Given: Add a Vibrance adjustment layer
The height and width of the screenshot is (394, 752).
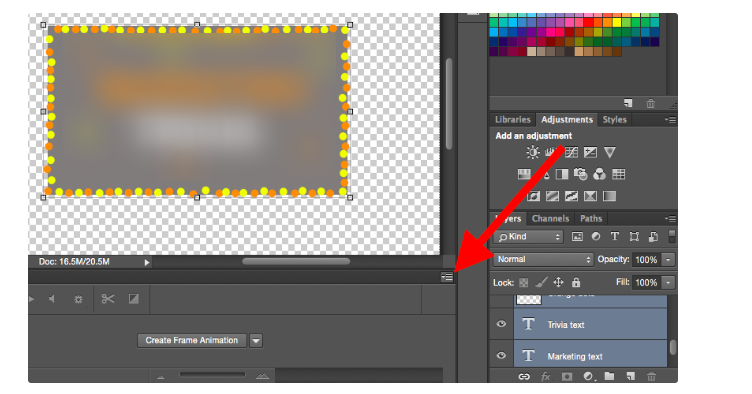Looking at the screenshot, I should [610, 152].
